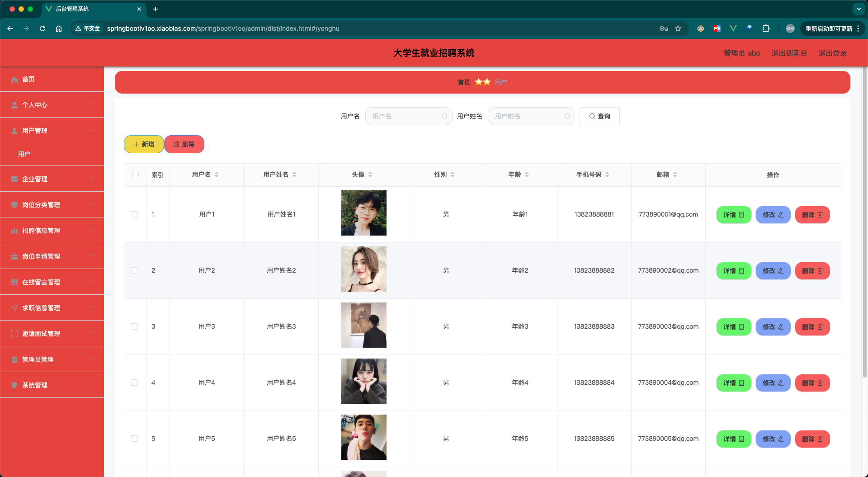Click 退出登录 link in header
The image size is (868, 477).
tap(832, 53)
